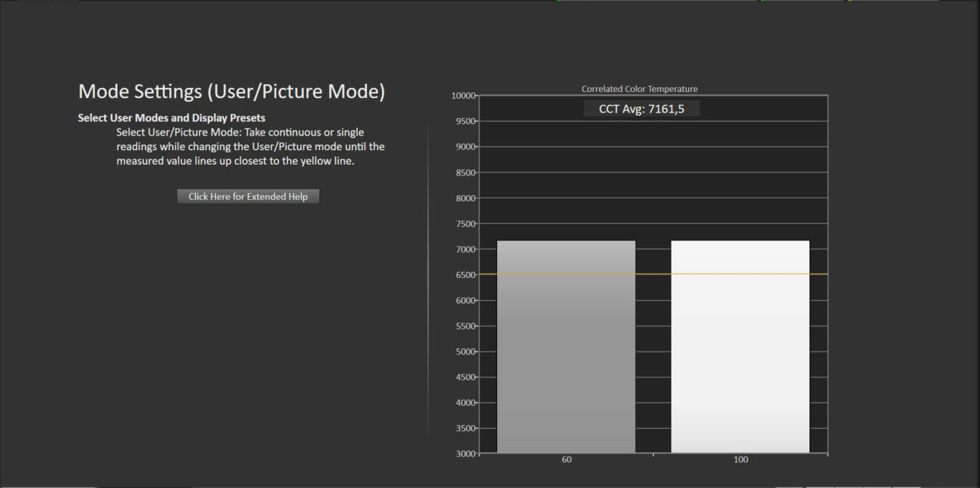Click the 100 label on the x-axis

[740, 460]
